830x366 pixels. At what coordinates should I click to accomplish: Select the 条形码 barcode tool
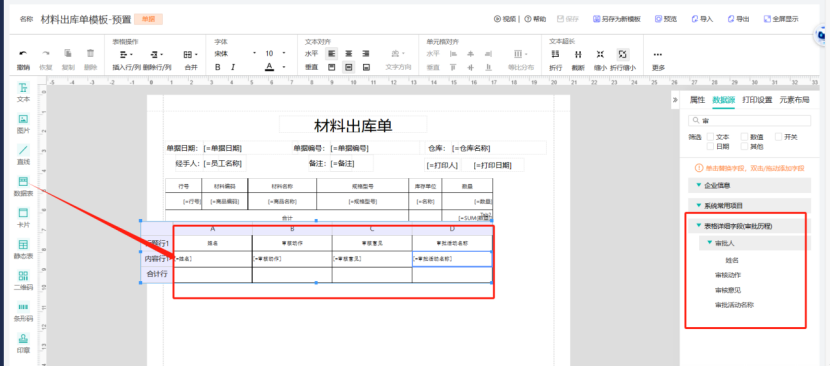(x=23, y=312)
